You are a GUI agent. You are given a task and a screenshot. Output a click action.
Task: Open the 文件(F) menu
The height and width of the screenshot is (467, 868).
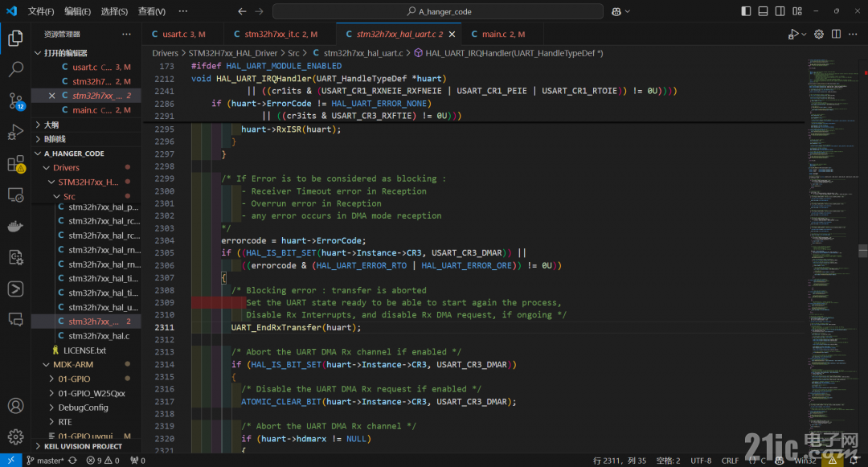41,11
